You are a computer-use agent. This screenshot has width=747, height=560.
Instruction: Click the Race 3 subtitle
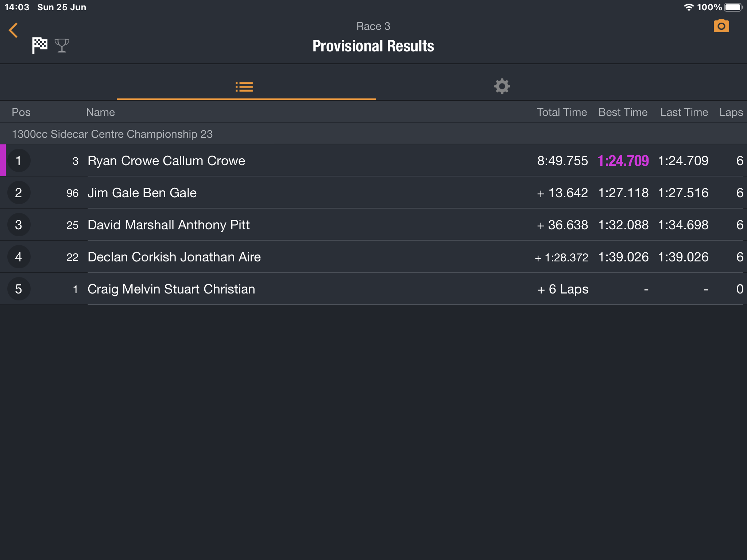coord(373,26)
